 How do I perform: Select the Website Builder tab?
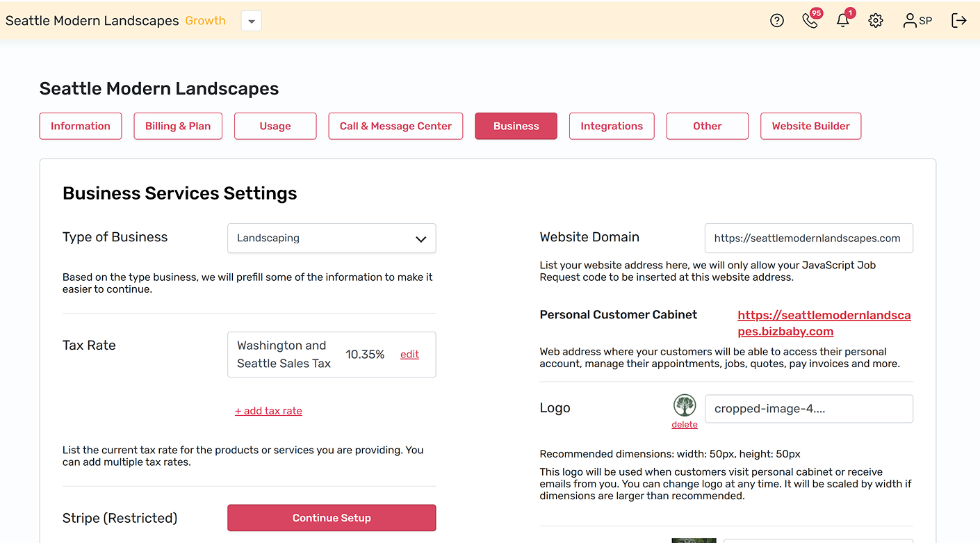click(811, 126)
